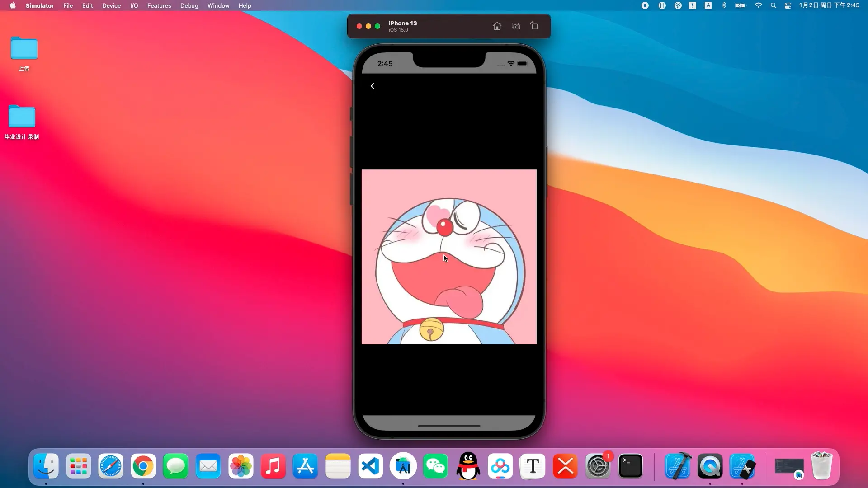Open Spotlight search

click(x=774, y=5)
